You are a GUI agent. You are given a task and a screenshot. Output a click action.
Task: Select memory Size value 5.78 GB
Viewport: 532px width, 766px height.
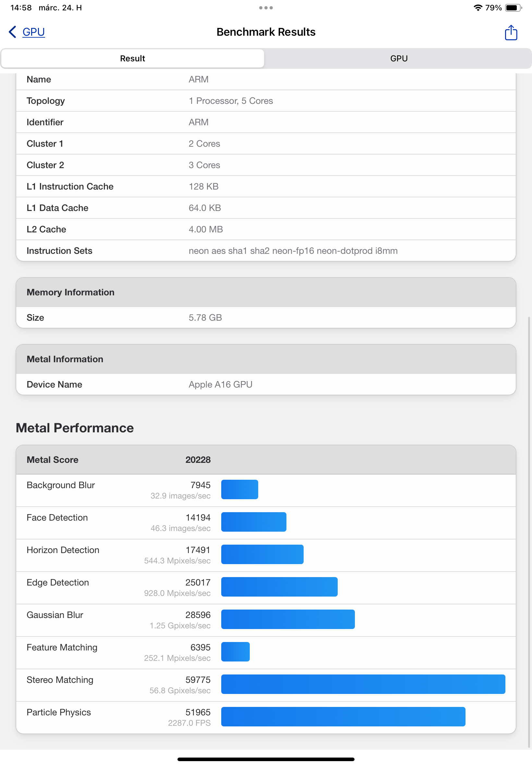(205, 317)
